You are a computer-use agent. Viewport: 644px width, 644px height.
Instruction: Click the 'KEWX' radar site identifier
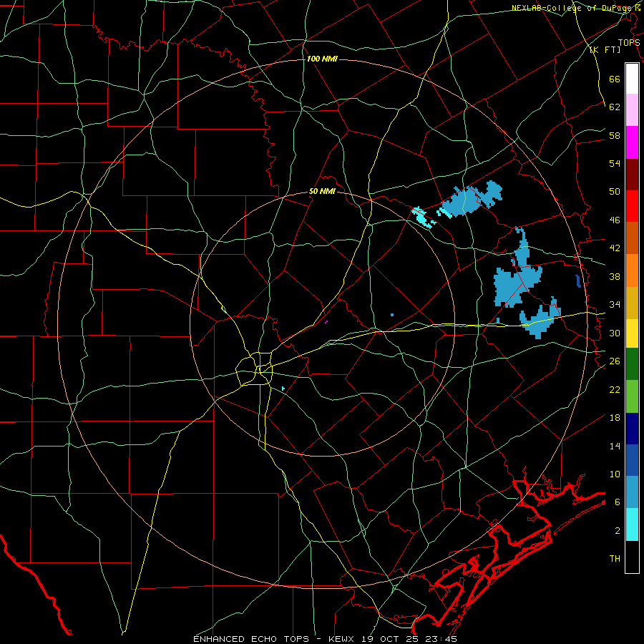click(343, 639)
